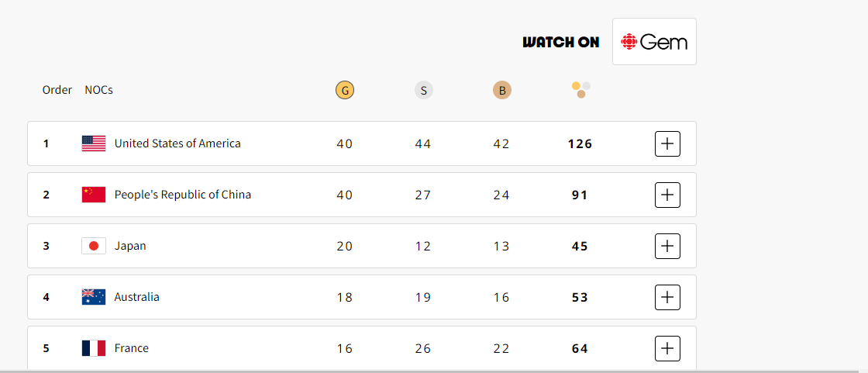Viewport: 868px width, 373px height.
Task: Click the United States flag icon
Action: [x=94, y=143]
